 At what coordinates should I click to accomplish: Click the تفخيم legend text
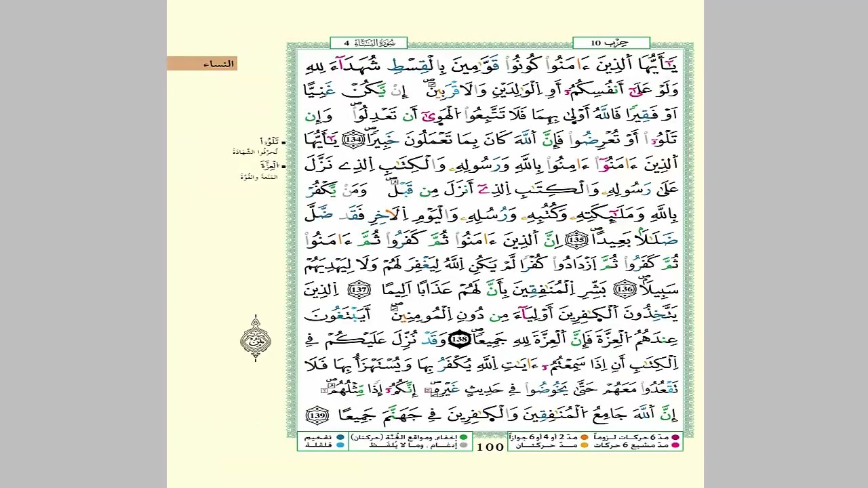tap(317, 437)
